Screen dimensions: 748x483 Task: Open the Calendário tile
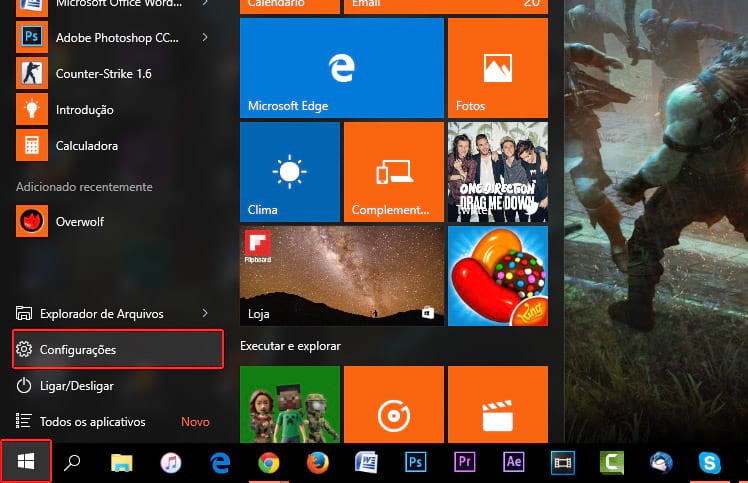click(290, 7)
